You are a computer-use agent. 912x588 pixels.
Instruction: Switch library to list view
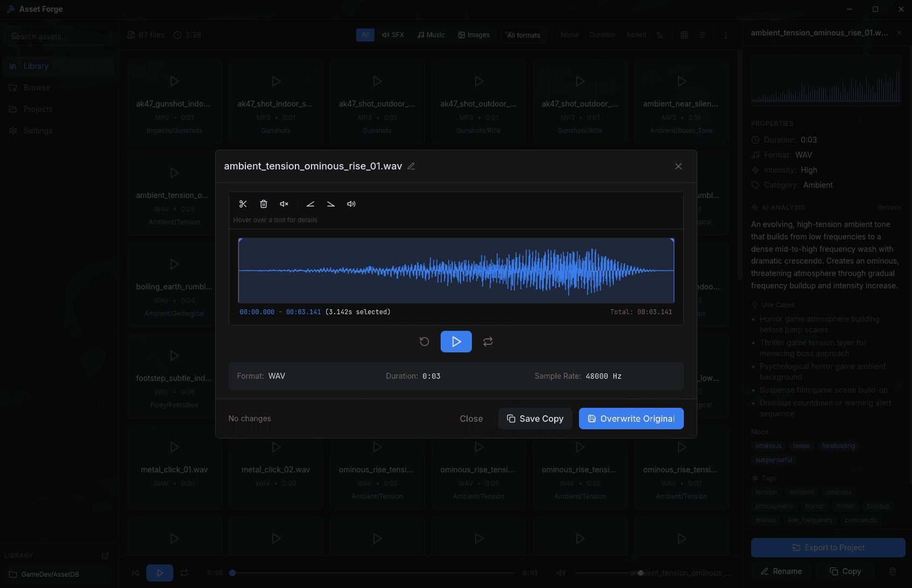(x=702, y=34)
